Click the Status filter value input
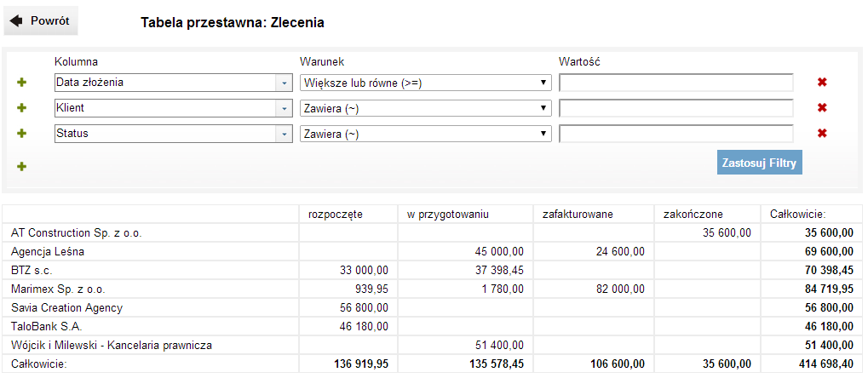This screenshot has height=378, width=868. (x=675, y=134)
